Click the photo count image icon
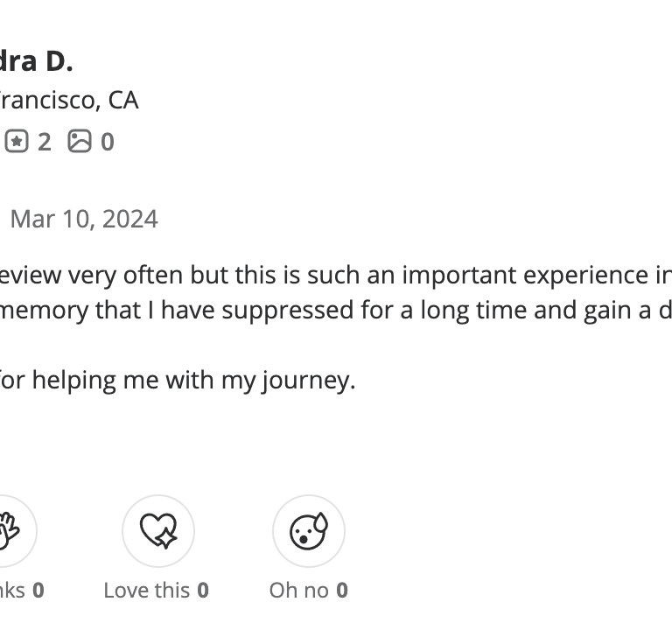 (x=80, y=142)
